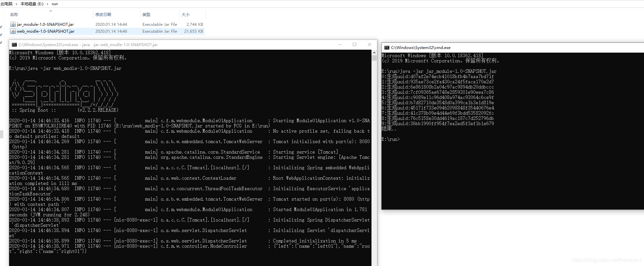Expand breadcrumb chevron after 本地磁盘 (E:)
The width and height of the screenshot is (644, 266).
tap(47, 4)
